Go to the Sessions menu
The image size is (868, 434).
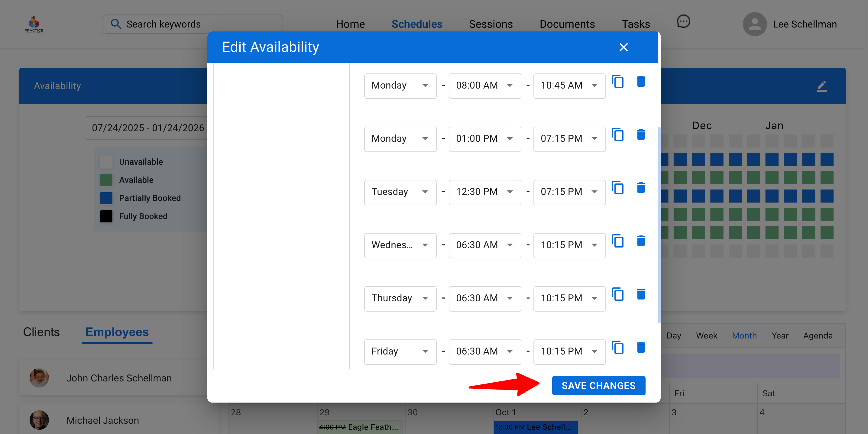(x=491, y=24)
